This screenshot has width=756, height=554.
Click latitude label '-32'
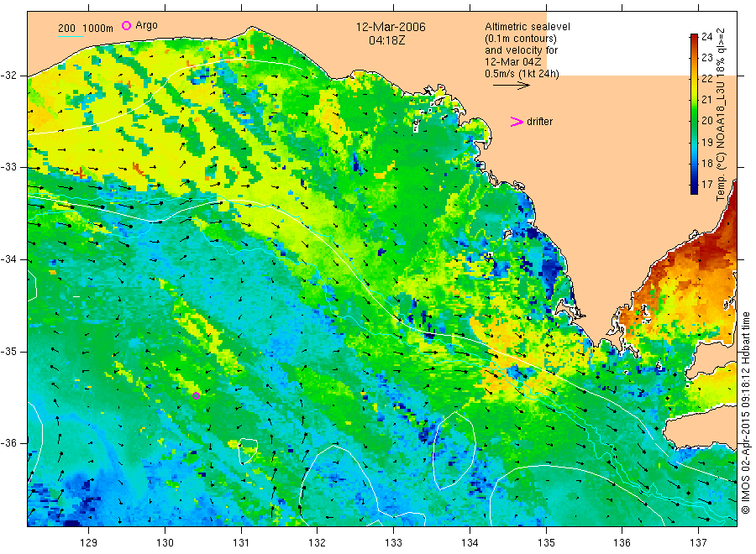[x=8, y=76]
